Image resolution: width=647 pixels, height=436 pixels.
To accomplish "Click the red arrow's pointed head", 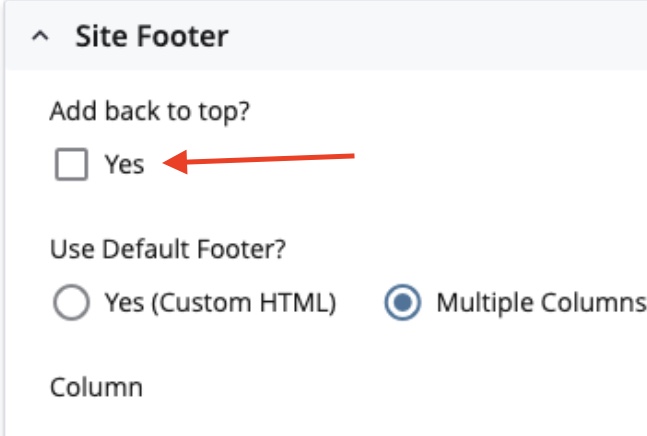I will click(x=170, y=164).
